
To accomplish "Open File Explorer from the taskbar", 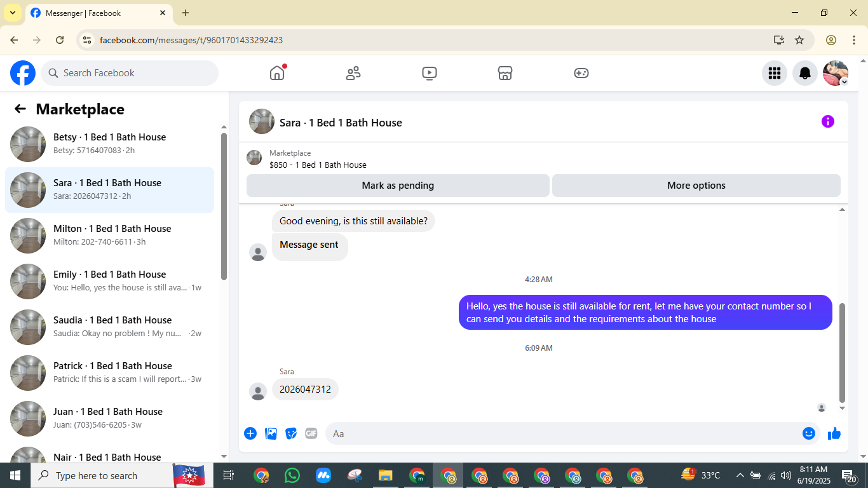I will 386,475.
